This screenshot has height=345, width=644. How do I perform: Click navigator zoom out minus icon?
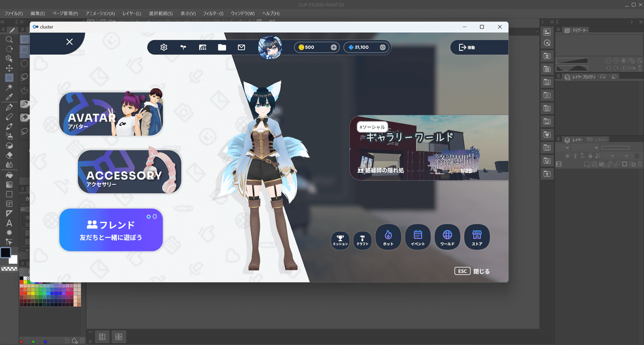coord(609,61)
